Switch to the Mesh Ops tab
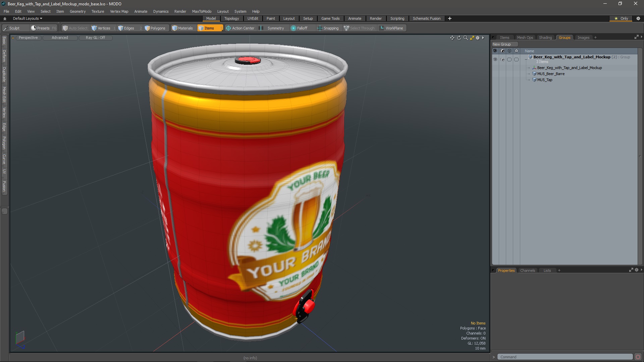644x362 pixels. (x=525, y=38)
